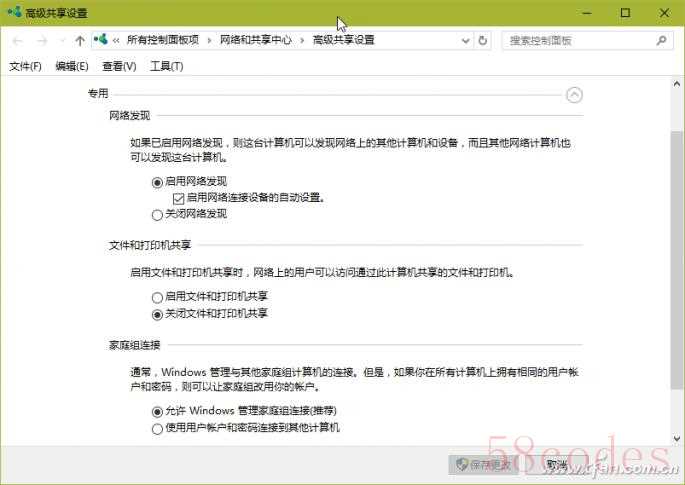Open the 工具(T) menu
The height and width of the screenshot is (485, 685).
click(166, 66)
